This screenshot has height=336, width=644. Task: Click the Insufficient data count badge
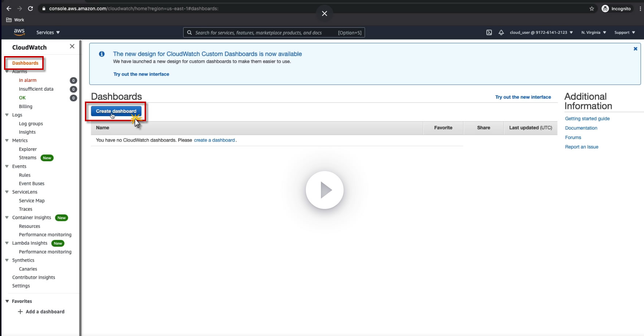point(73,89)
